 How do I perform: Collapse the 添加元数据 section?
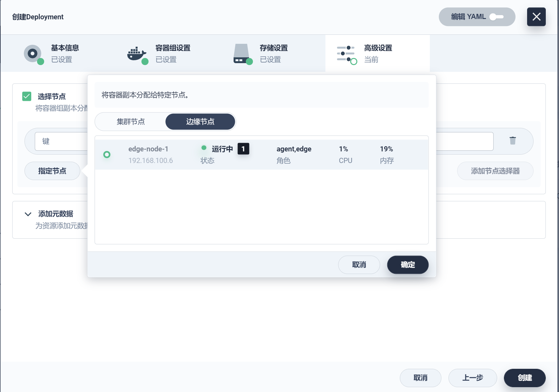point(27,214)
